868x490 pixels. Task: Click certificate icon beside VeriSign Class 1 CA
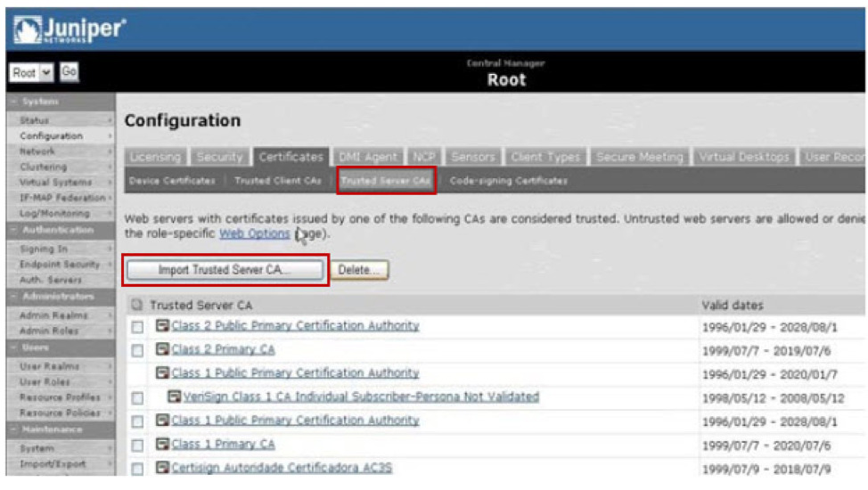click(174, 396)
